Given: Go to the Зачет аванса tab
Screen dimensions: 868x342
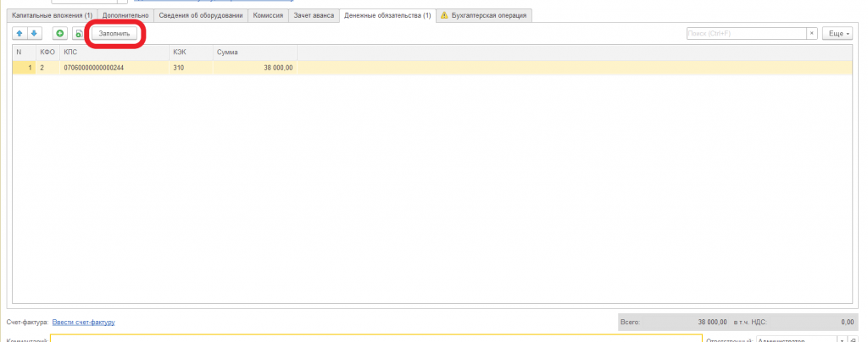Looking at the screenshot, I should 314,15.
